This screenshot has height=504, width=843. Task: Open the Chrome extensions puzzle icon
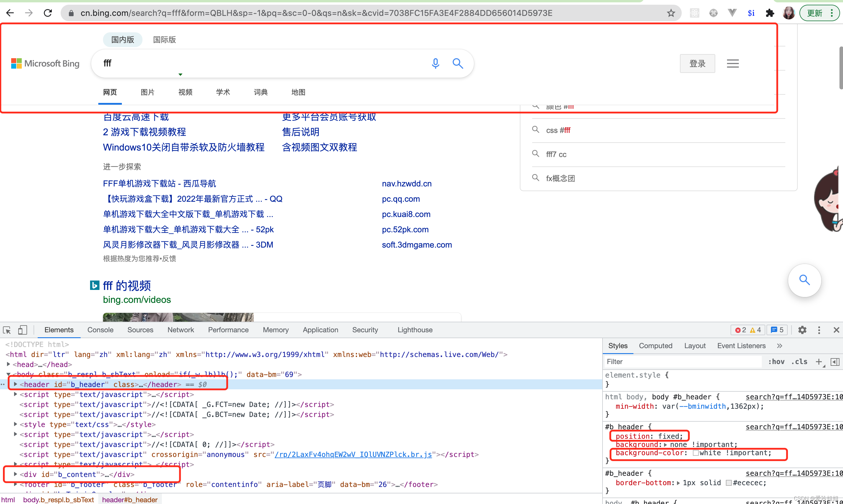point(770,13)
